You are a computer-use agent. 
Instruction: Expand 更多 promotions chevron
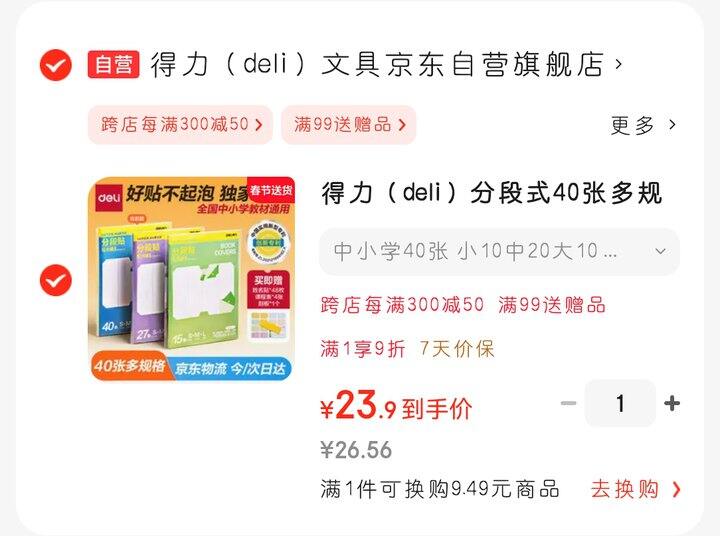point(672,124)
